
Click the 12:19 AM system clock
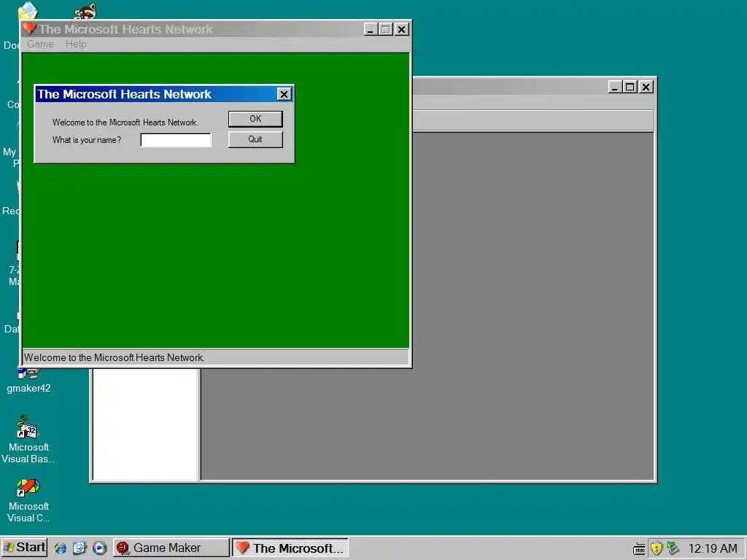tap(713, 548)
